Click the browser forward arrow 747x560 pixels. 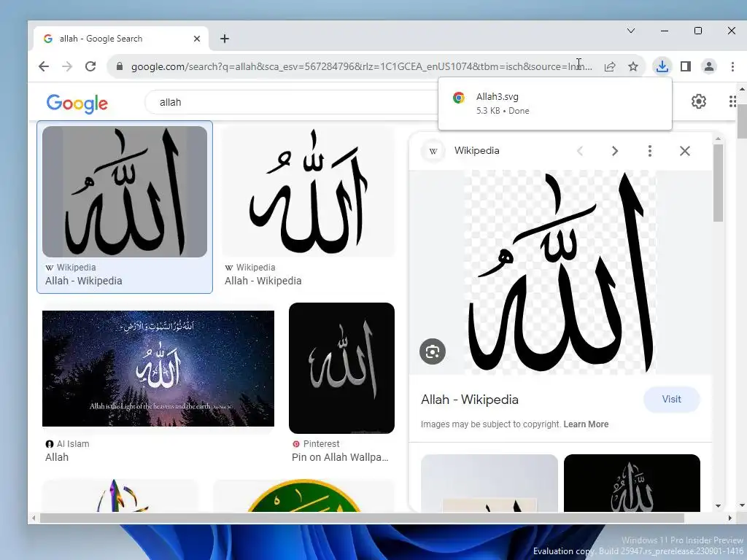pos(67,66)
